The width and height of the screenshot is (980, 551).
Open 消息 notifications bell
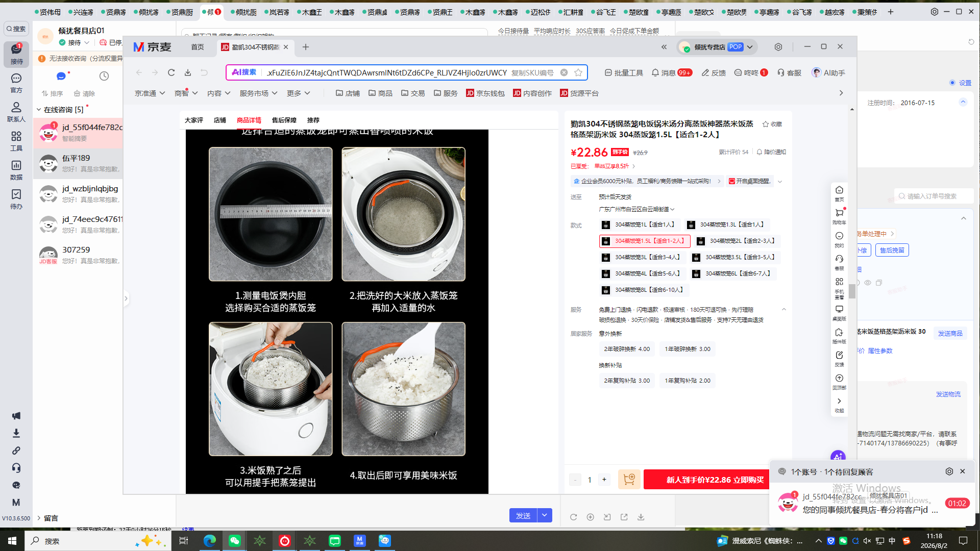(672, 72)
